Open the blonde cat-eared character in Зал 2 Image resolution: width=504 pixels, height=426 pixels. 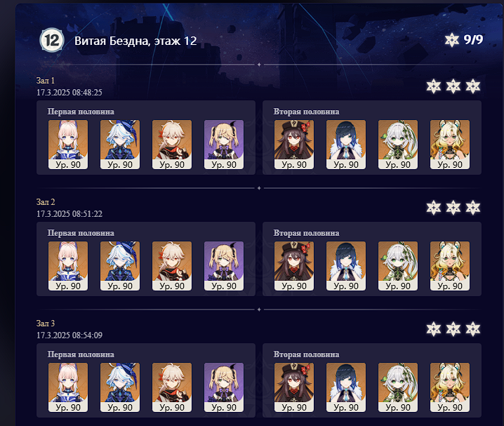coord(450,266)
